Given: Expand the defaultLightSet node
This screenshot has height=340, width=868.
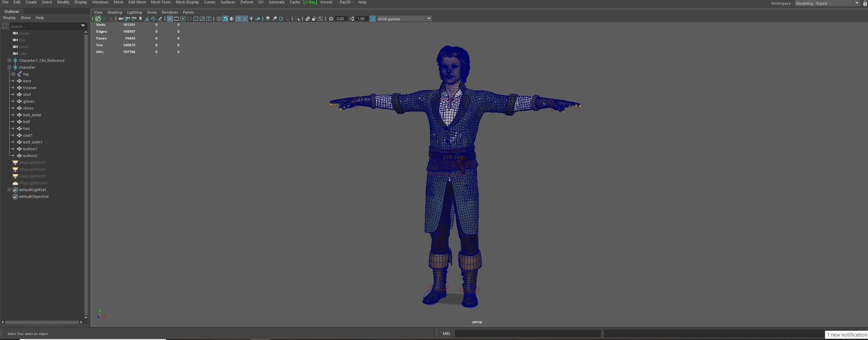Looking at the screenshot, I should click(10, 190).
